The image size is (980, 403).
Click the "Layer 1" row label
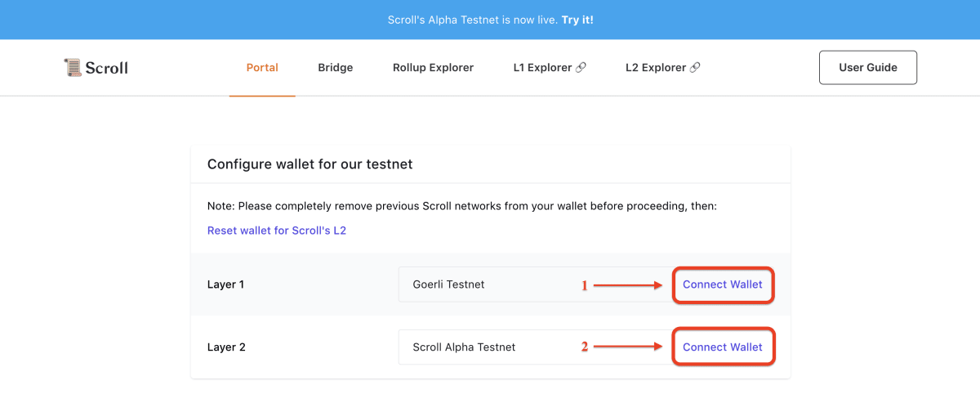click(x=226, y=284)
